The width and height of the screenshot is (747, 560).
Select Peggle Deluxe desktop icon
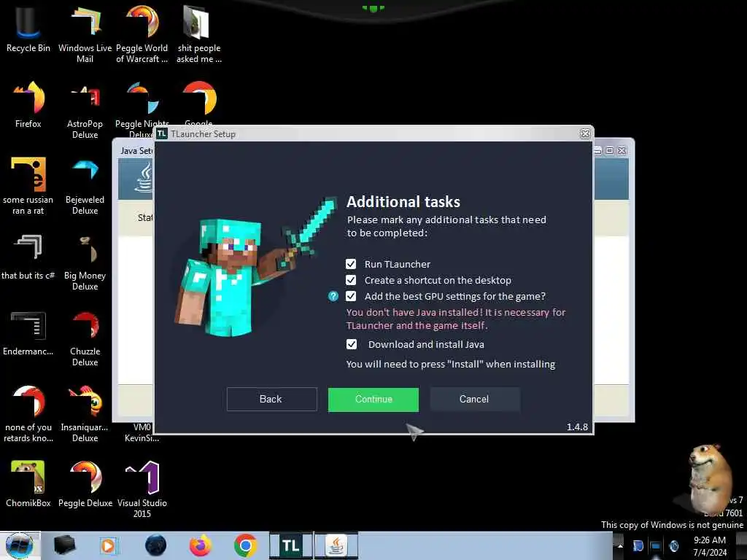(x=85, y=484)
